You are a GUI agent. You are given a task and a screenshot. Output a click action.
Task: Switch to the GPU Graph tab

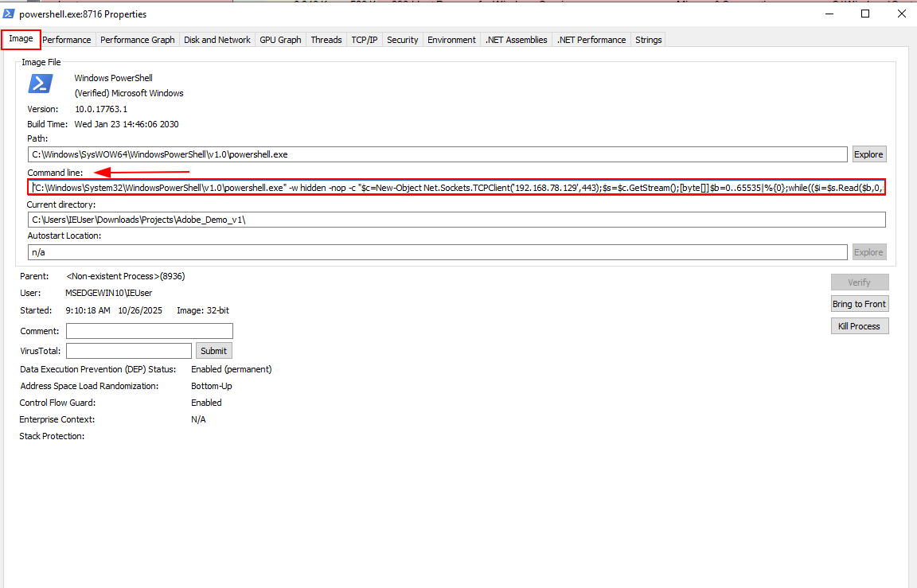click(x=280, y=40)
